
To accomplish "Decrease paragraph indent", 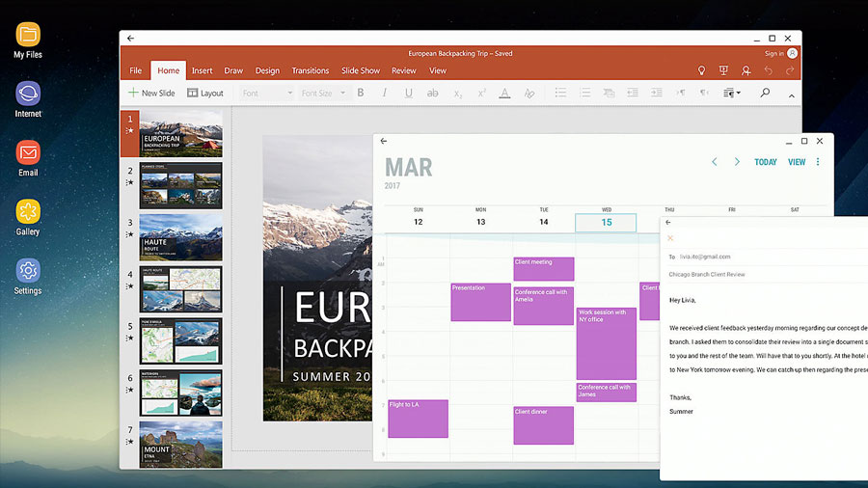I will click(x=632, y=93).
